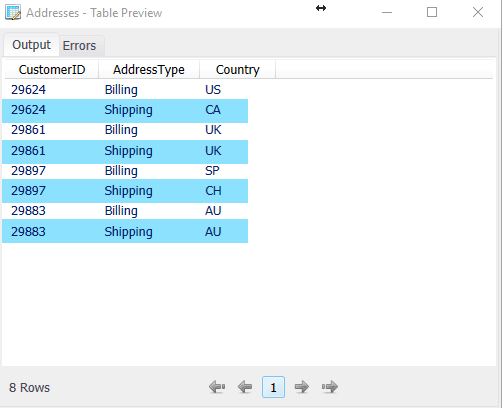502x408 pixels.
Task: Click AU in the 29883 Billing row
Action: (213, 211)
